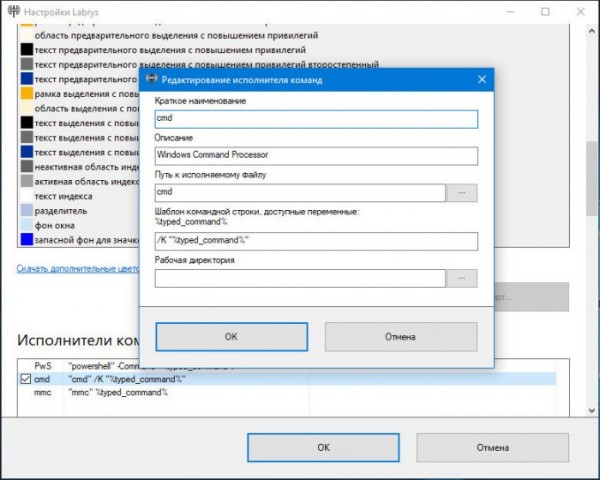This screenshot has height=480, width=600.
Task: Click the empty working directory field
Action: coord(300,278)
